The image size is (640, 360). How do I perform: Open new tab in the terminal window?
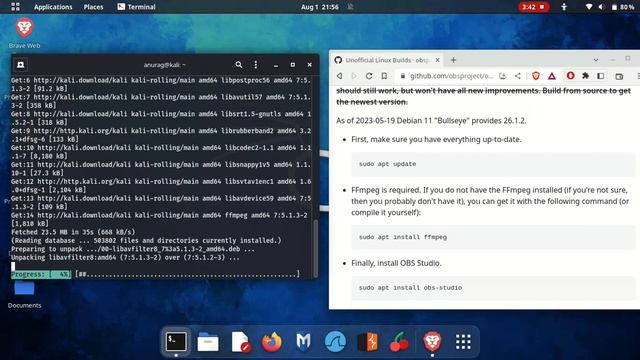click(x=20, y=64)
